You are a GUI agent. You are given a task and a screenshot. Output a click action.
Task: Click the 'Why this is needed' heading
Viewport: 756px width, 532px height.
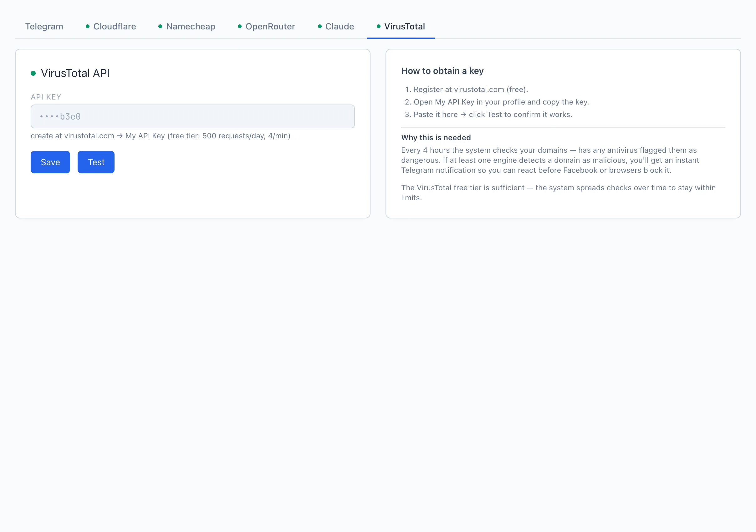click(x=436, y=138)
